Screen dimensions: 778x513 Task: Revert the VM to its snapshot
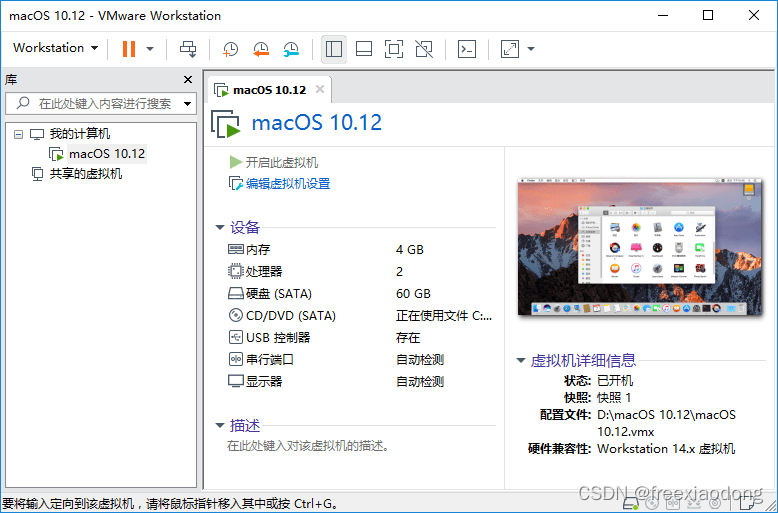point(260,49)
